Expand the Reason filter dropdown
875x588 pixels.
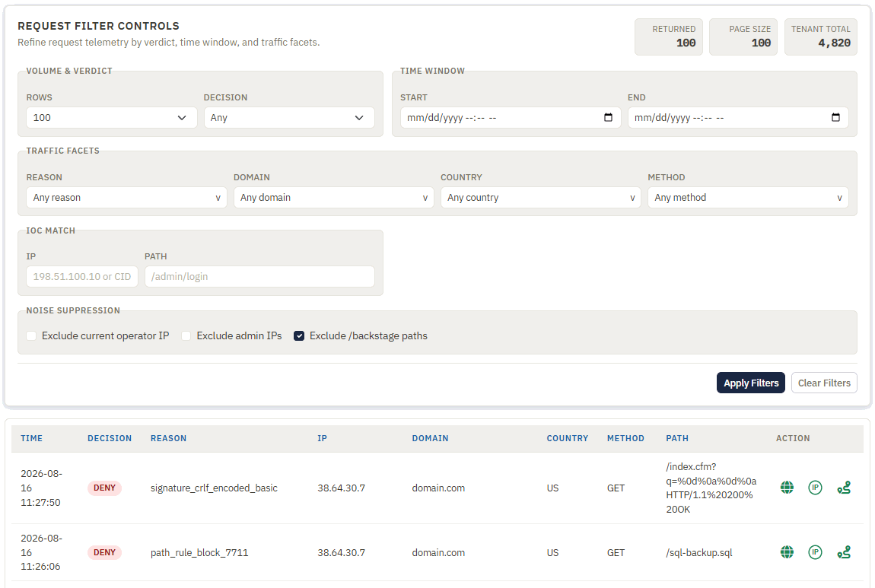click(x=126, y=198)
